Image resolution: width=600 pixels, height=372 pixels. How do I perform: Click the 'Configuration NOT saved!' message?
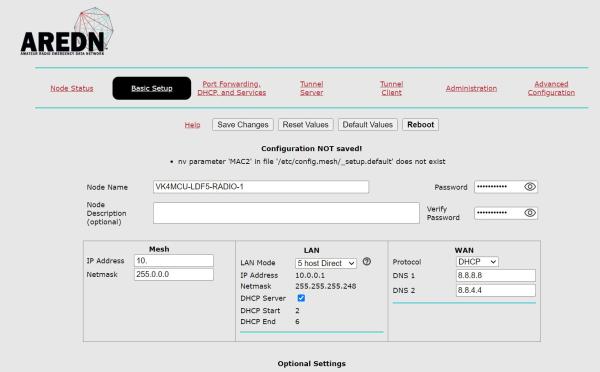tap(311, 148)
